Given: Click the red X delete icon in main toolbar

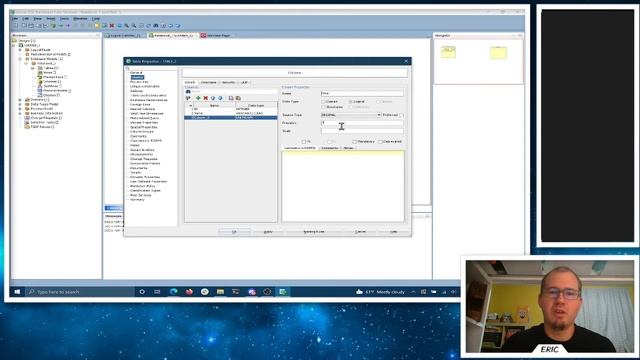Looking at the screenshot, I should pyautogui.click(x=112, y=26).
